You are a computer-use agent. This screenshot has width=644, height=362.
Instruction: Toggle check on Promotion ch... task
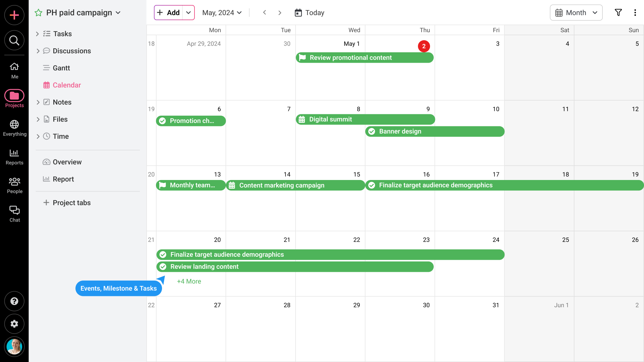point(162,121)
